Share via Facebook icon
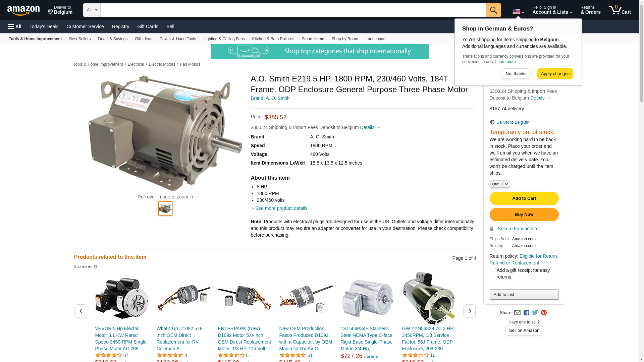 [x=526, y=313]
